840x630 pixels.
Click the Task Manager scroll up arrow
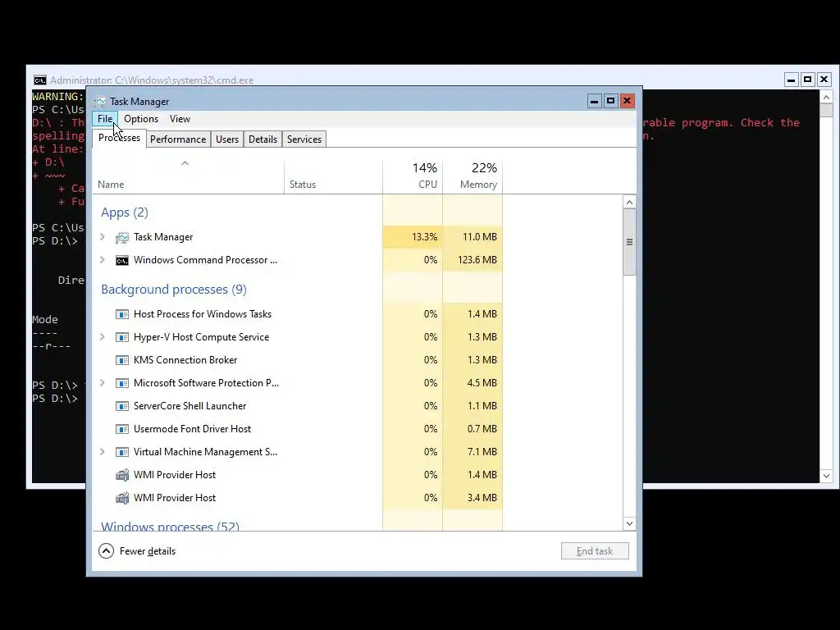(x=629, y=202)
